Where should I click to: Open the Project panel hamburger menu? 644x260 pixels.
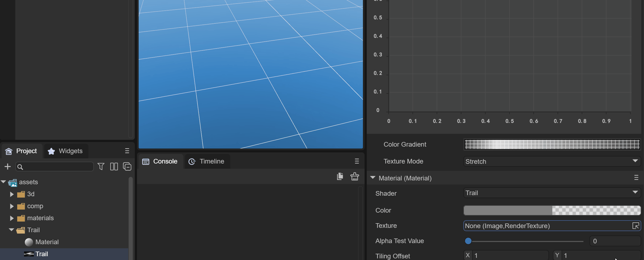[127, 151]
